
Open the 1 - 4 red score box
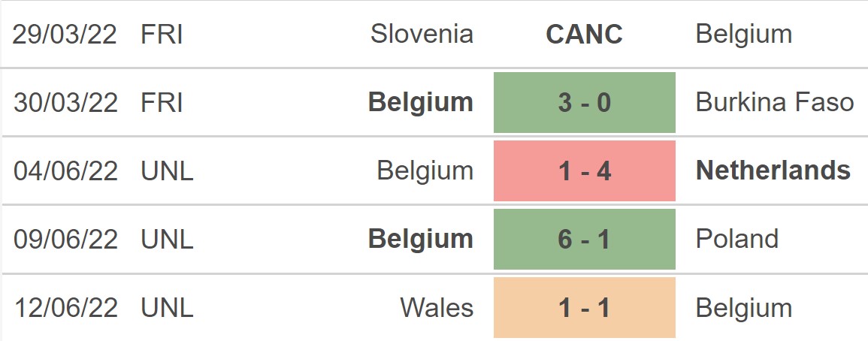585,170
